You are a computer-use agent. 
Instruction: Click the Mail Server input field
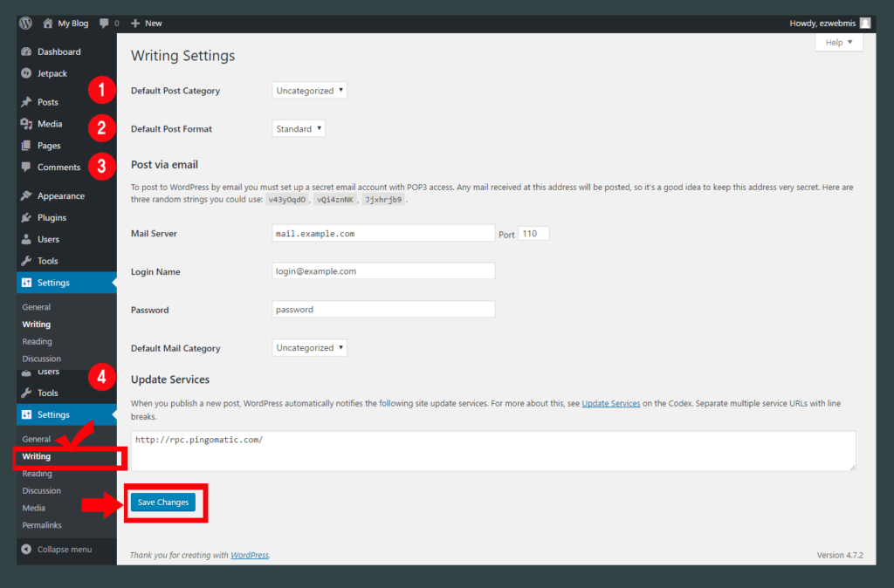(383, 234)
